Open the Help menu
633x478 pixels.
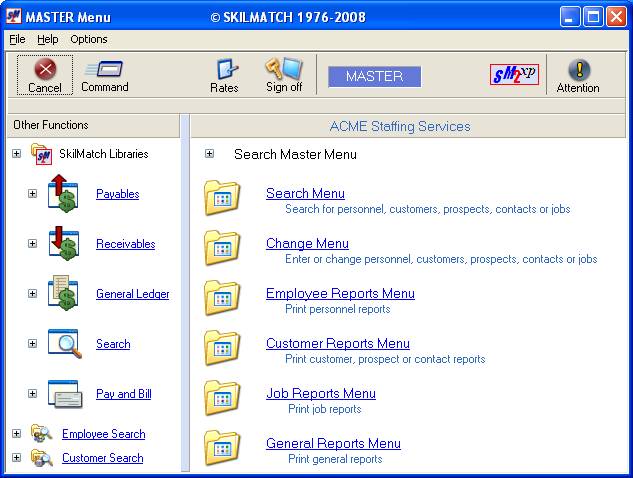48,39
